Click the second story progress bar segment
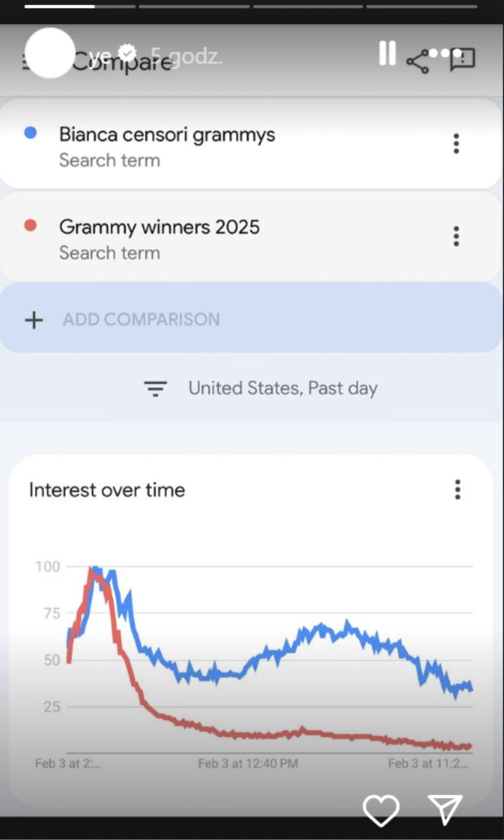Viewport: 504px width, 840px height. point(194,6)
